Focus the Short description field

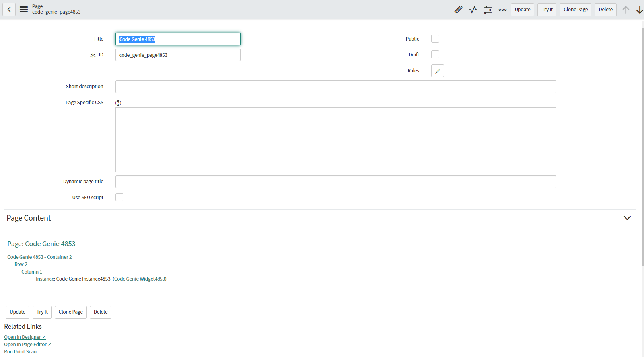click(336, 87)
